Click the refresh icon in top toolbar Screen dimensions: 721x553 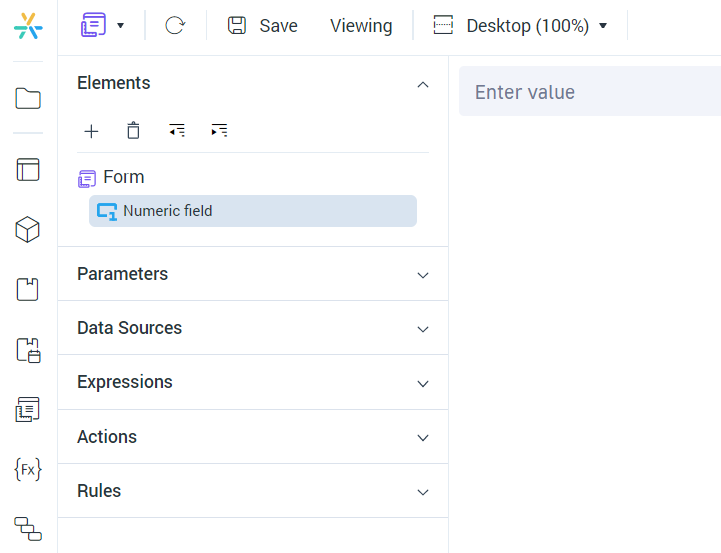175,26
